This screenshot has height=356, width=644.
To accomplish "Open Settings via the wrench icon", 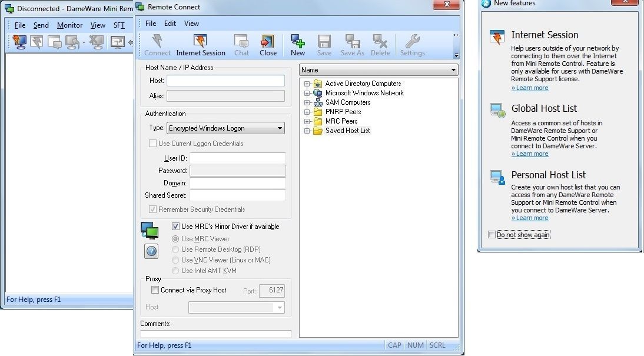I will point(412,42).
